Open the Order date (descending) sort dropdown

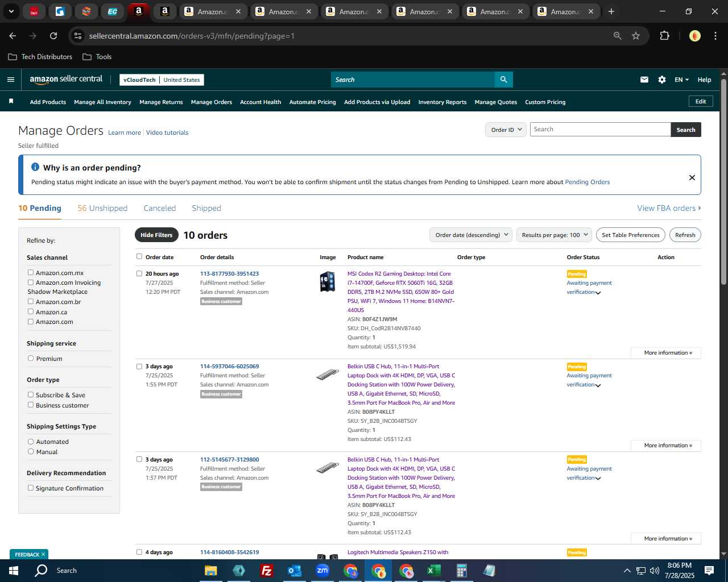(471, 235)
